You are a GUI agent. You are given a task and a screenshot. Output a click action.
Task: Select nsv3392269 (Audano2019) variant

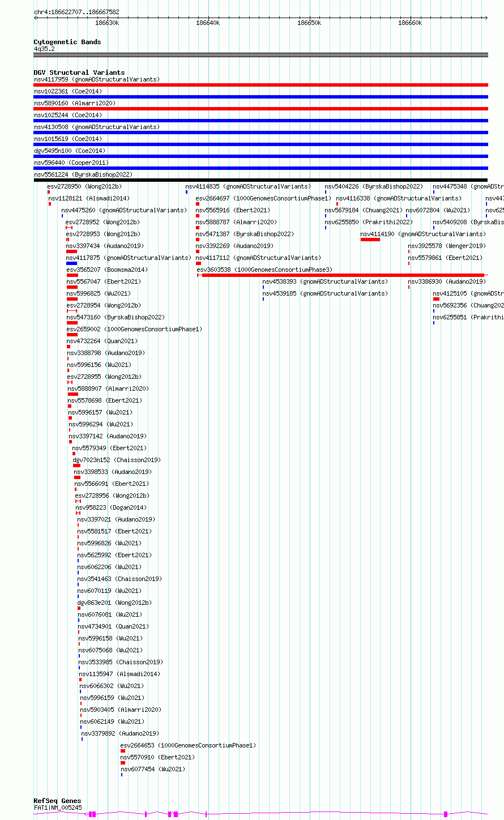[x=234, y=246]
